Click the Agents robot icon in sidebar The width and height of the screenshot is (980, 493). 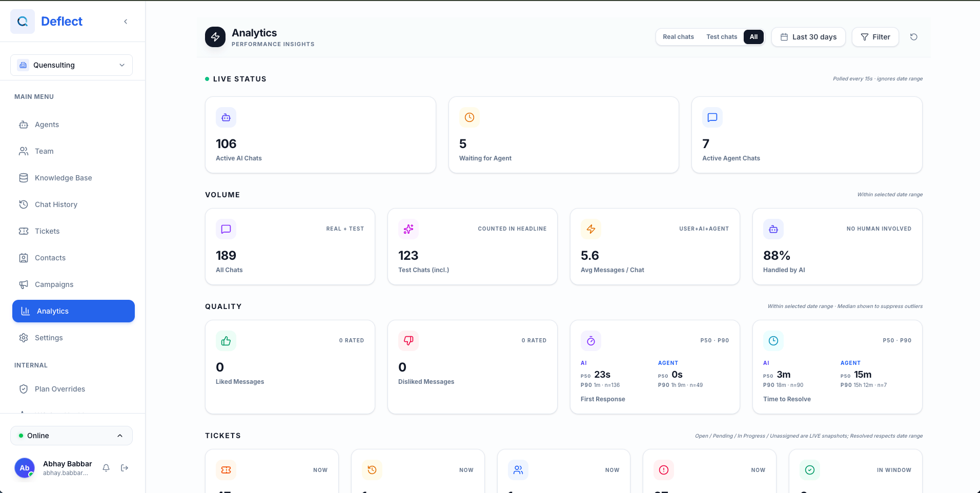(x=24, y=125)
